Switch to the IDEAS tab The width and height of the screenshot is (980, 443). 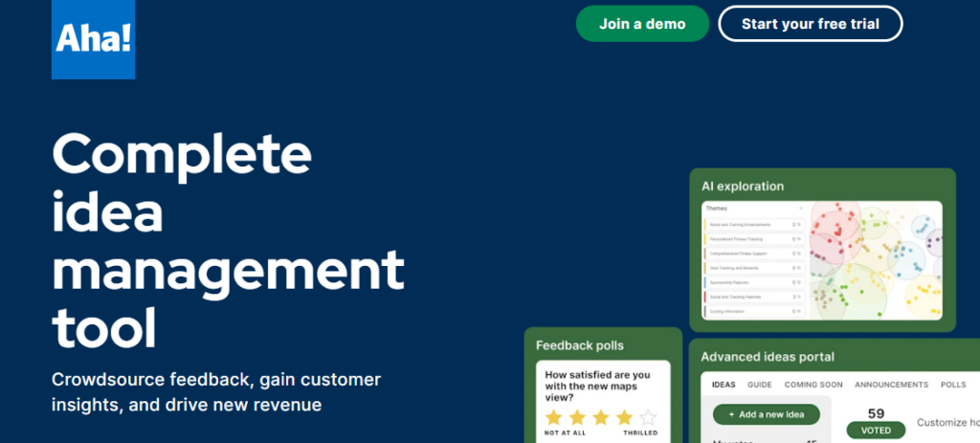pos(724,385)
